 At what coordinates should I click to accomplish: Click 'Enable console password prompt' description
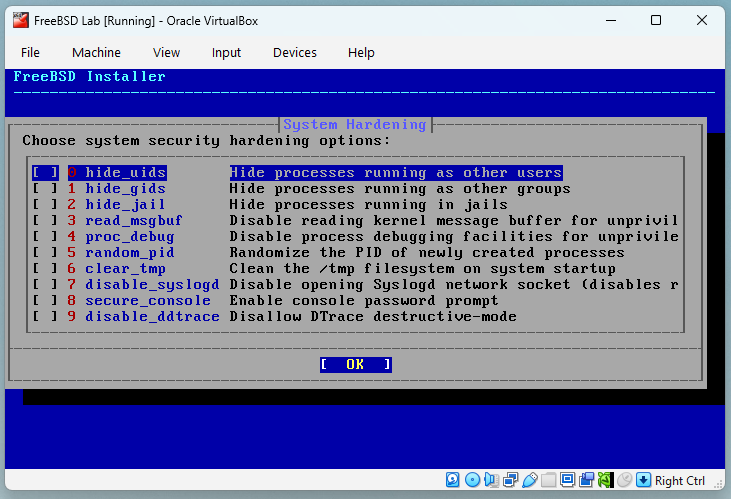coord(364,300)
